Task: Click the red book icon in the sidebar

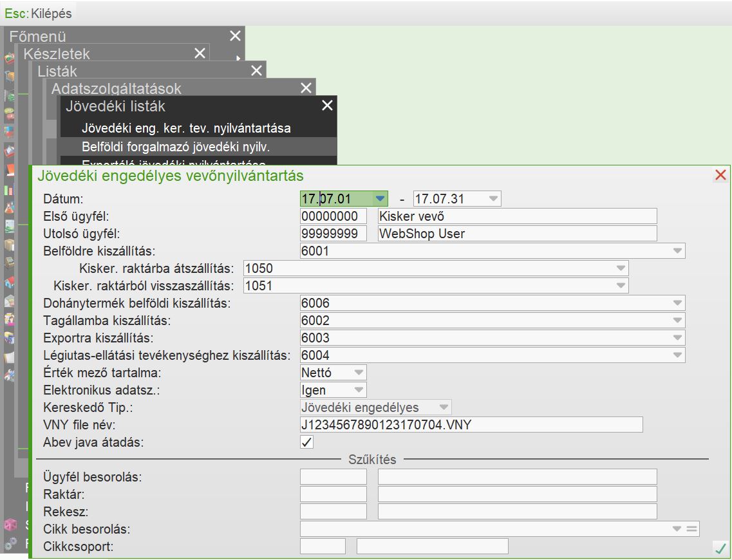Action: [9, 171]
